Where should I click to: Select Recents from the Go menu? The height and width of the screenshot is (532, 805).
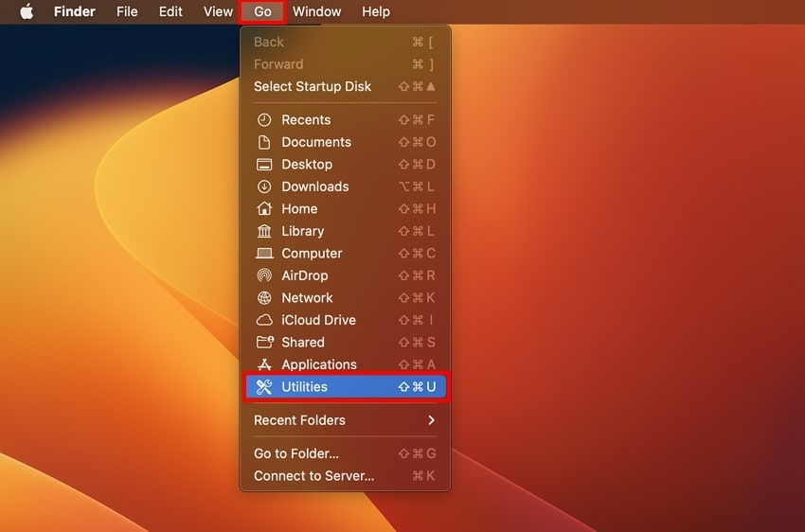(345, 120)
